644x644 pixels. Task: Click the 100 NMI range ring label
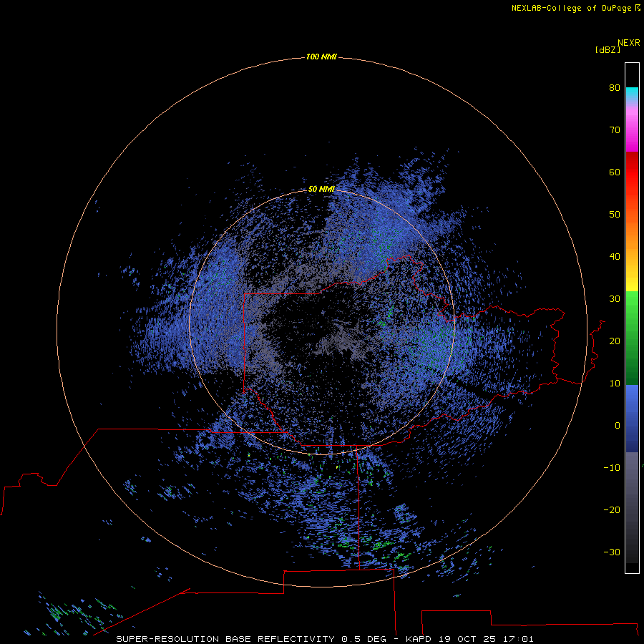tap(321, 57)
